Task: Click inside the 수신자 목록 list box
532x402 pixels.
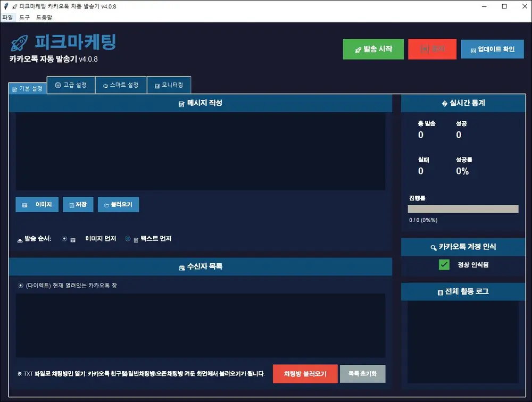Action: (200, 325)
